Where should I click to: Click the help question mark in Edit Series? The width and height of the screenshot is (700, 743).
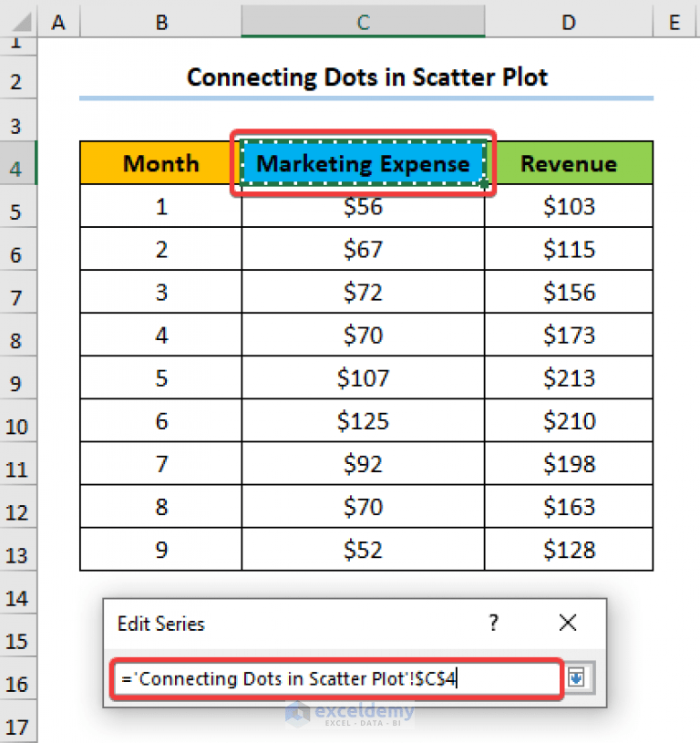493,623
